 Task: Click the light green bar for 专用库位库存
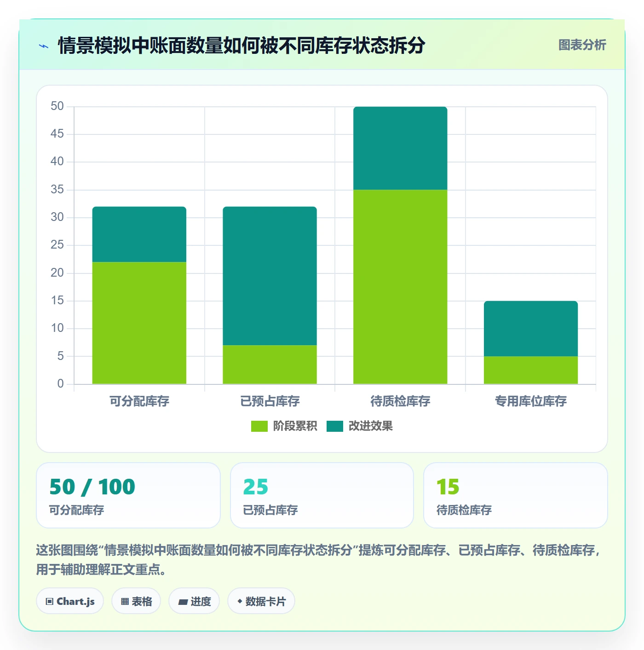(531, 370)
